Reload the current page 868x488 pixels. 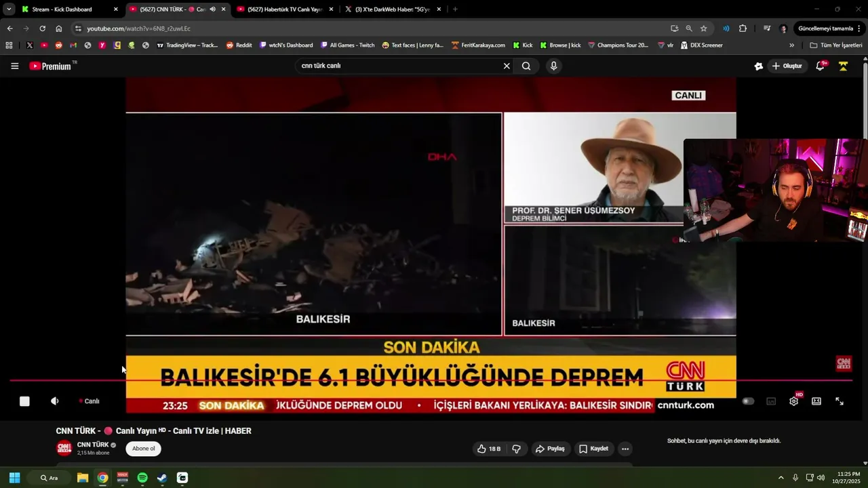coord(42,28)
